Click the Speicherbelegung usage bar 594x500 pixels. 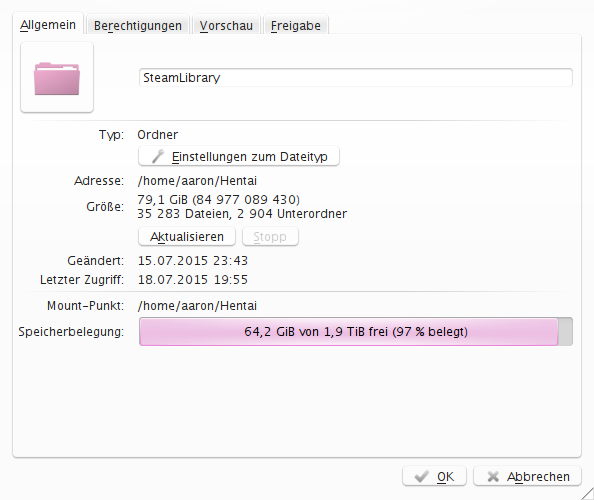coord(356,331)
